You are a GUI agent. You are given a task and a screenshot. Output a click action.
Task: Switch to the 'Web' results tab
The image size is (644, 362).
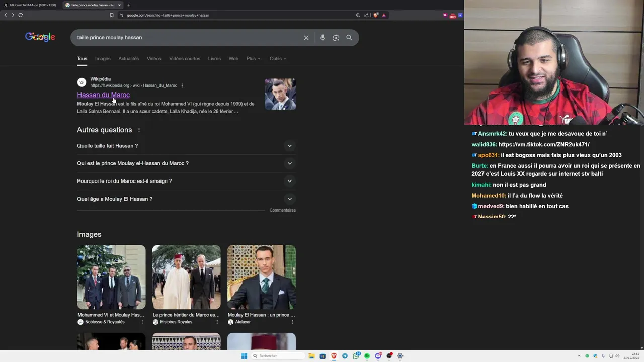(x=233, y=59)
